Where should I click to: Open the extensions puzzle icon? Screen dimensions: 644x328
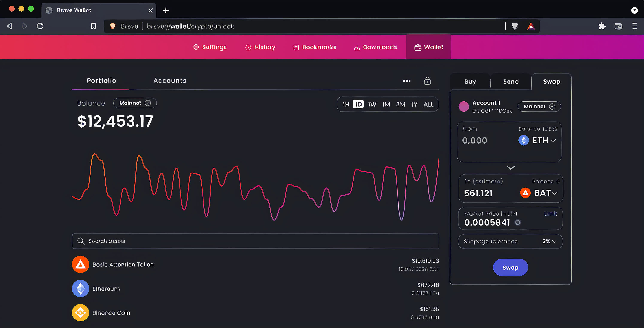(x=602, y=26)
